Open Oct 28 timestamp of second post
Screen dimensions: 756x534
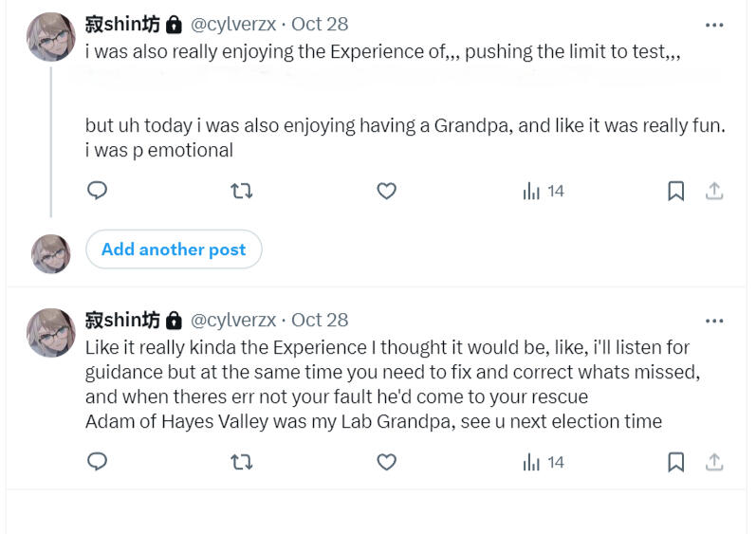320,320
